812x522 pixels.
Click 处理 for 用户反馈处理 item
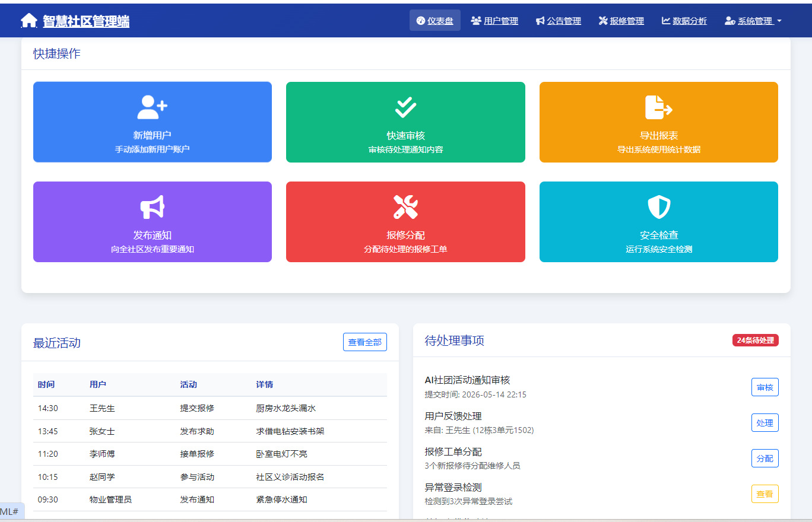tap(765, 422)
